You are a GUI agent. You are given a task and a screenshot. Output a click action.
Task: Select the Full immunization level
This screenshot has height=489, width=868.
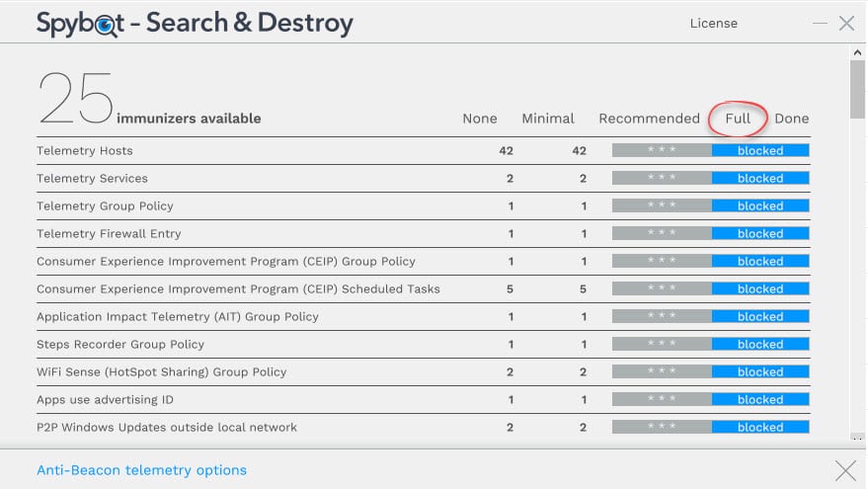pyautogui.click(x=738, y=119)
